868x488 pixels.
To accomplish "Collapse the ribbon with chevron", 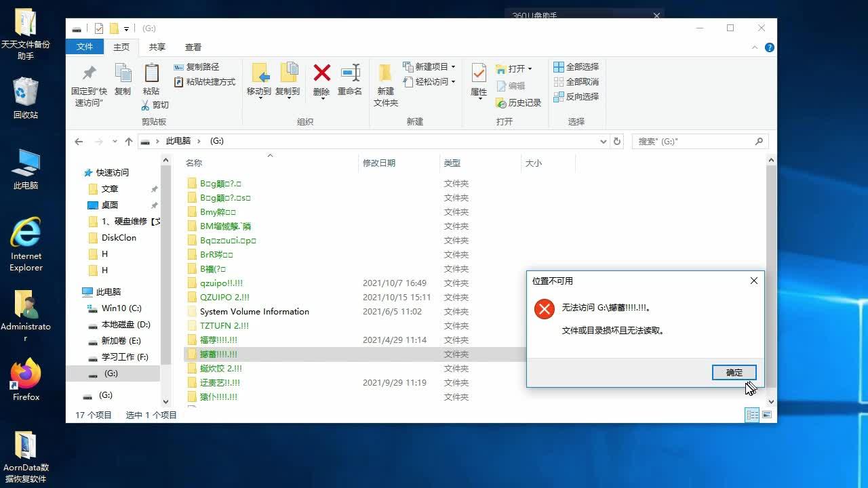I will coord(755,47).
